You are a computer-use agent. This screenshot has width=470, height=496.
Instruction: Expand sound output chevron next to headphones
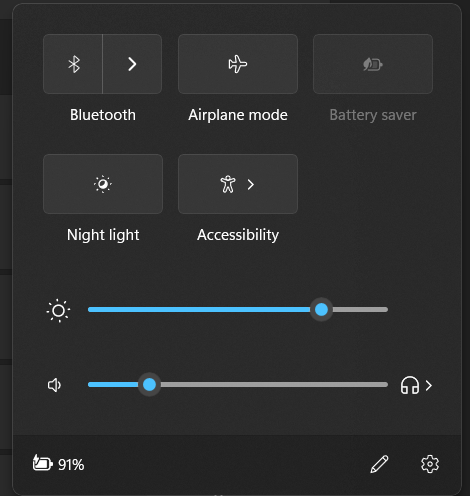coord(429,386)
